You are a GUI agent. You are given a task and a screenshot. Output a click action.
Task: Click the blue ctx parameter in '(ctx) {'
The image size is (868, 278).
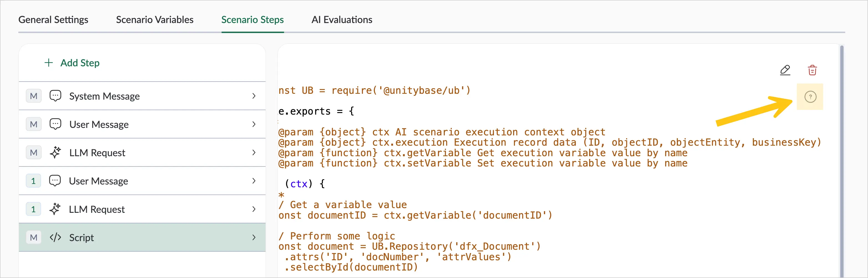tap(299, 184)
